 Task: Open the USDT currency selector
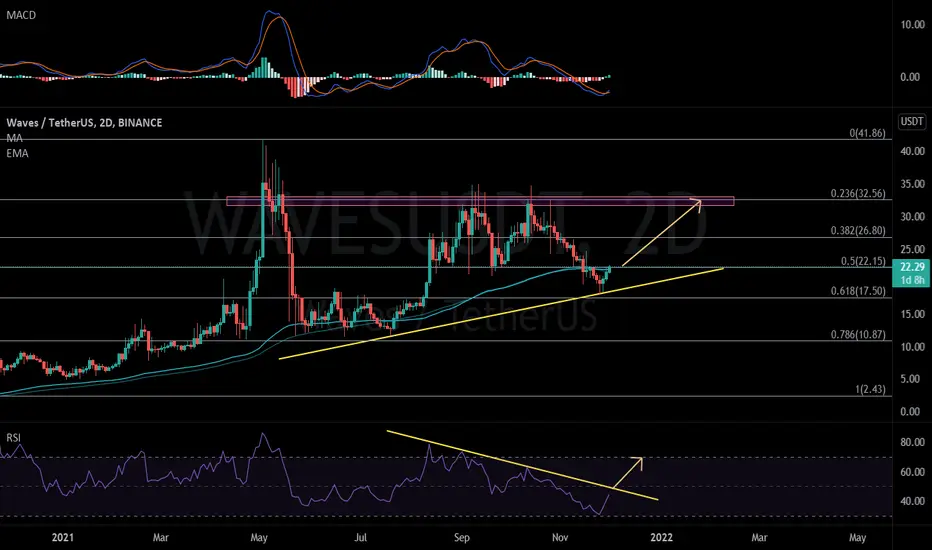point(912,122)
